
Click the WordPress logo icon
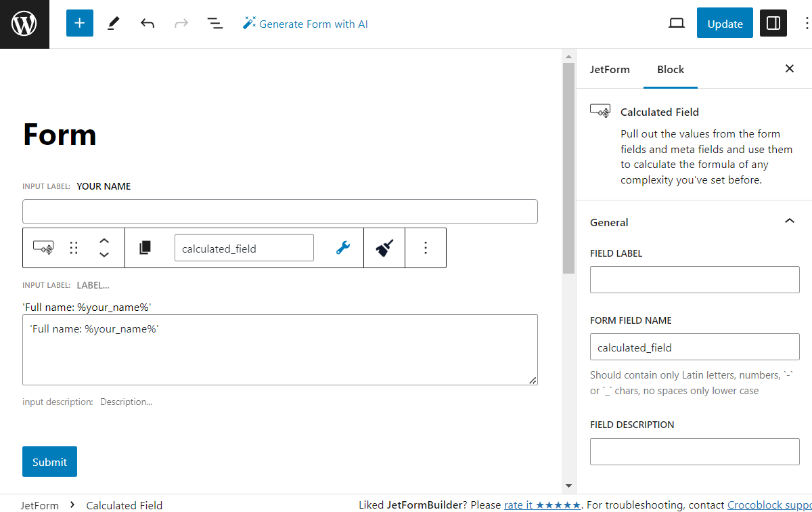(24, 23)
